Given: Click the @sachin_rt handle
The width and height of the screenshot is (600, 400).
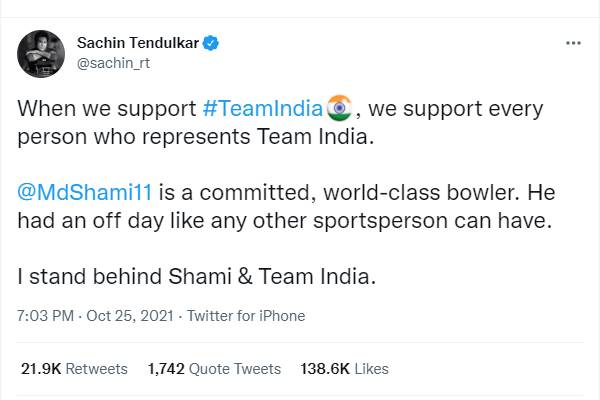Looking at the screenshot, I should click(111, 63).
